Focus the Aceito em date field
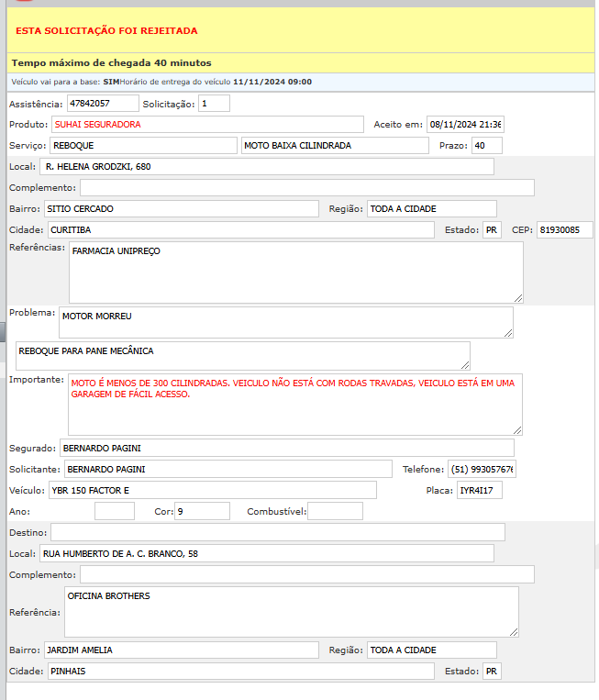This screenshot has width=599, height=700. coord(465,124)
